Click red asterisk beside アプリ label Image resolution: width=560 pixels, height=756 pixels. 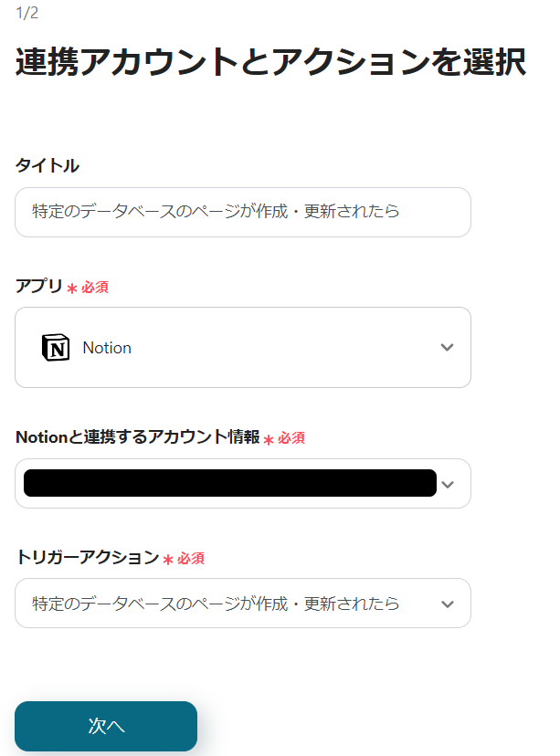click(x=72, y=289)
